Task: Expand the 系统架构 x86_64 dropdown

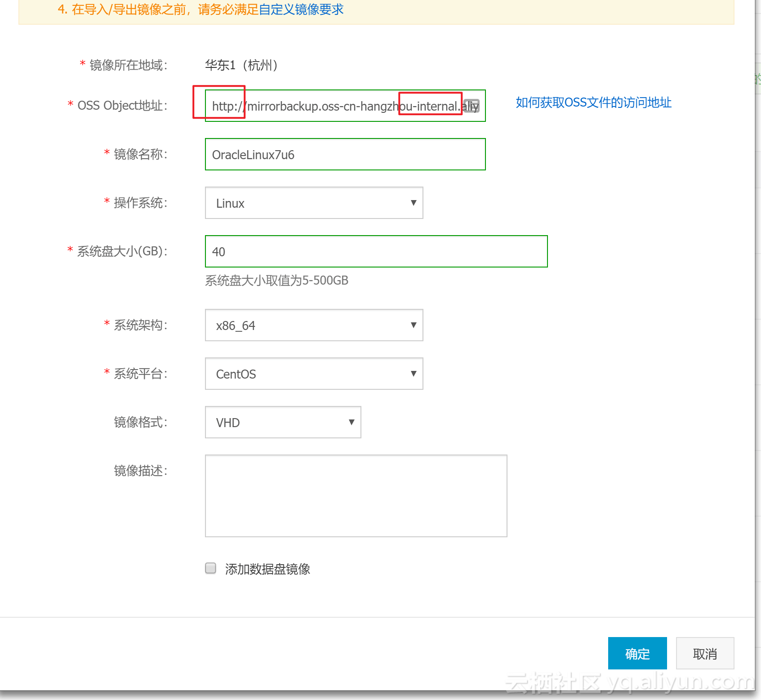Action: click(x=314, y=325)
